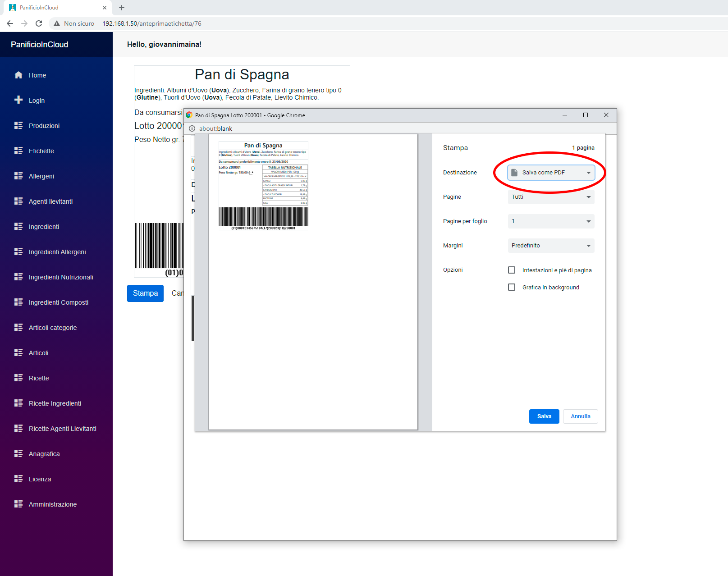Click the Salva button in print dialog

click(x=544, y=416)
